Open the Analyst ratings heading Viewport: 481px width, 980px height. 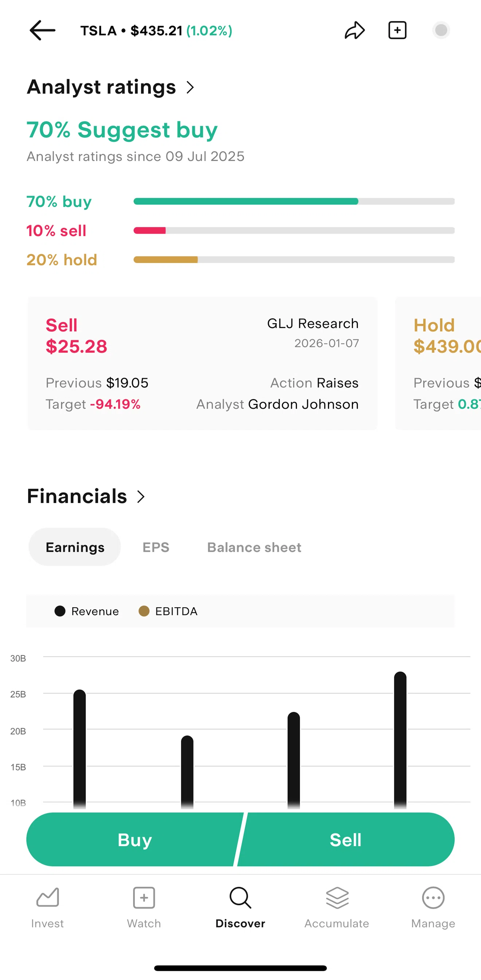tap(101, 87)
